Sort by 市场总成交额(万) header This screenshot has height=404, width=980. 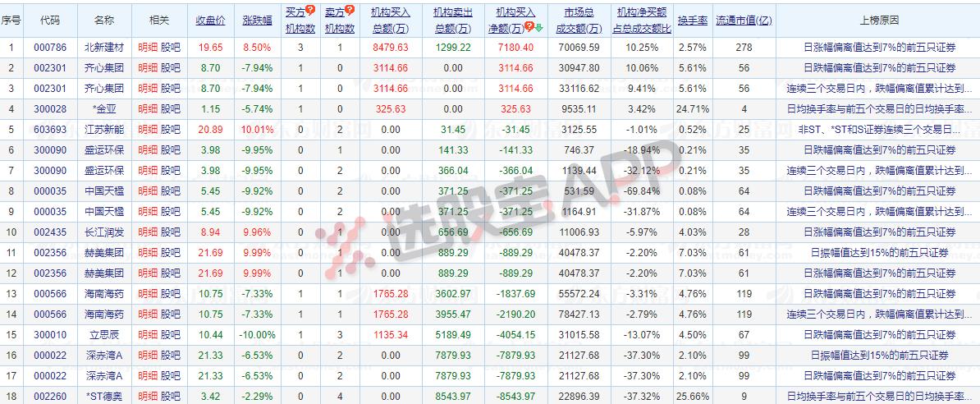(579, 20)
